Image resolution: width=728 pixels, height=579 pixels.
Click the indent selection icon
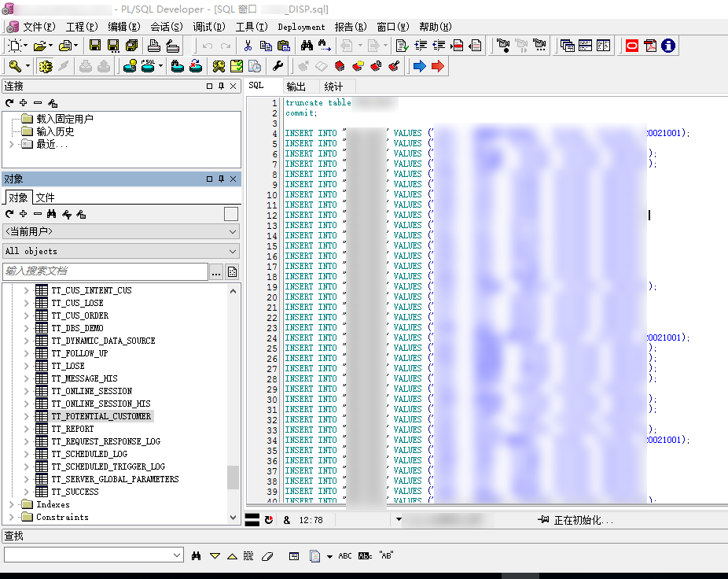click(x=421, y=46)
